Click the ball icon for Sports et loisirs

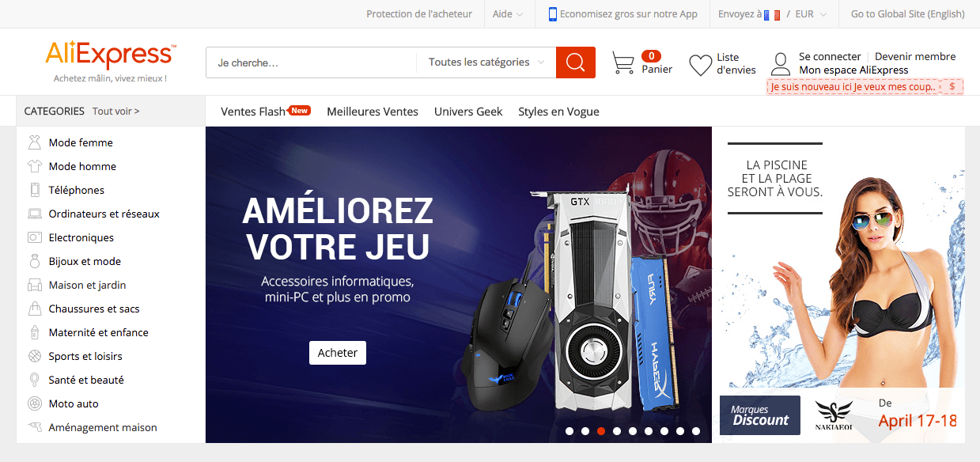[x=35, y=356]
